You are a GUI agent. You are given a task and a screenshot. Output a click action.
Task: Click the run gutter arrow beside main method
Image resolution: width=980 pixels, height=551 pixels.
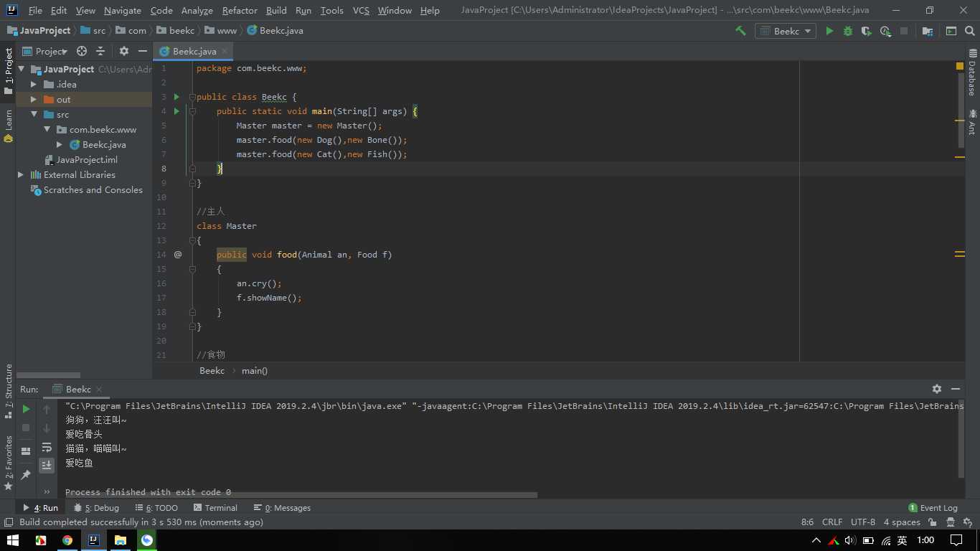coord(176,111)
